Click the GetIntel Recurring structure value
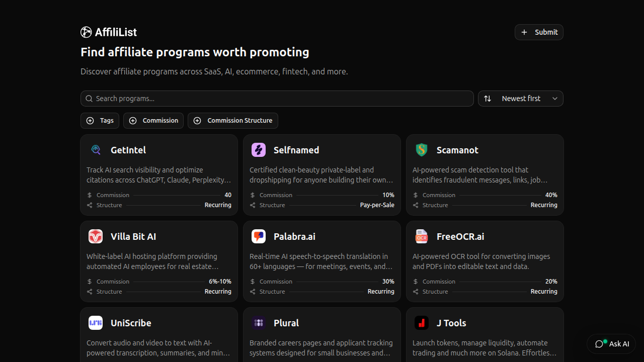 pyautogui.click(x=218, y=205)
